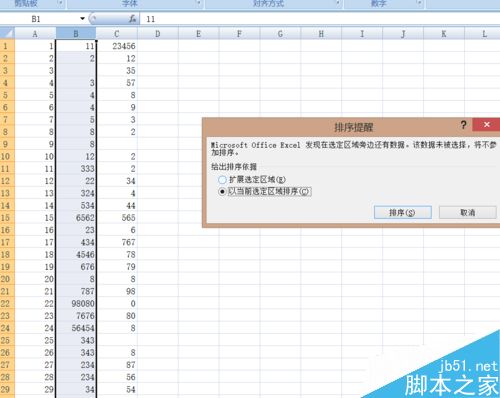The width and height of the screenshot is (500, 398).
Task: Click the insert function fx icon
Action: (x=132, y=19)
